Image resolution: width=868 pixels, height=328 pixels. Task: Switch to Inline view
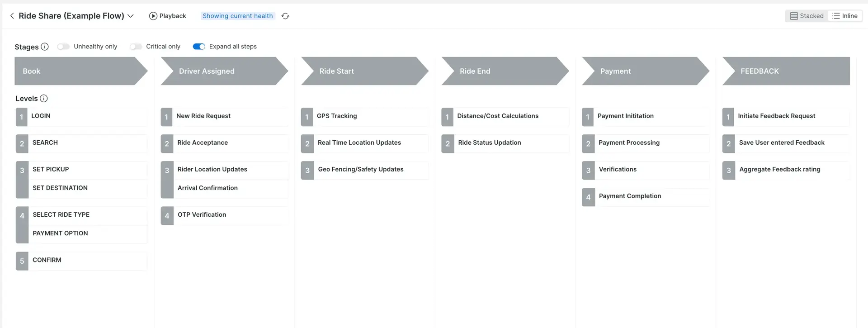845,16
